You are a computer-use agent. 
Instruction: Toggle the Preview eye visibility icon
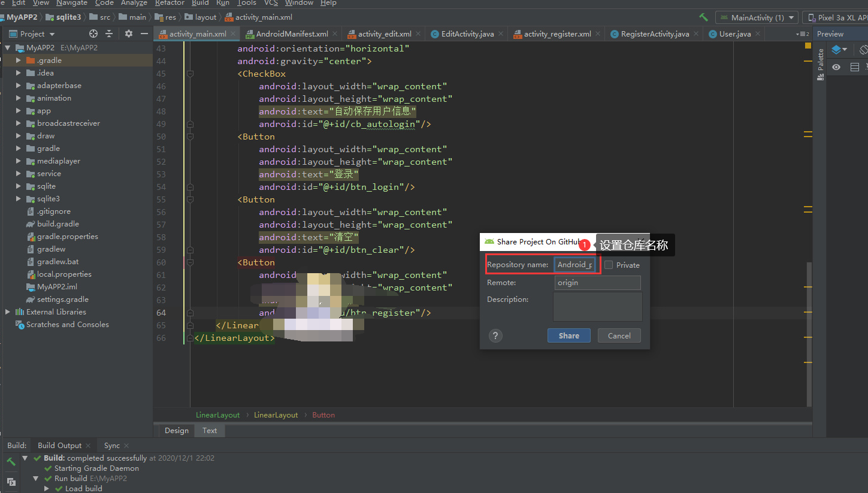pyautogui.click(x=836, y=67)
